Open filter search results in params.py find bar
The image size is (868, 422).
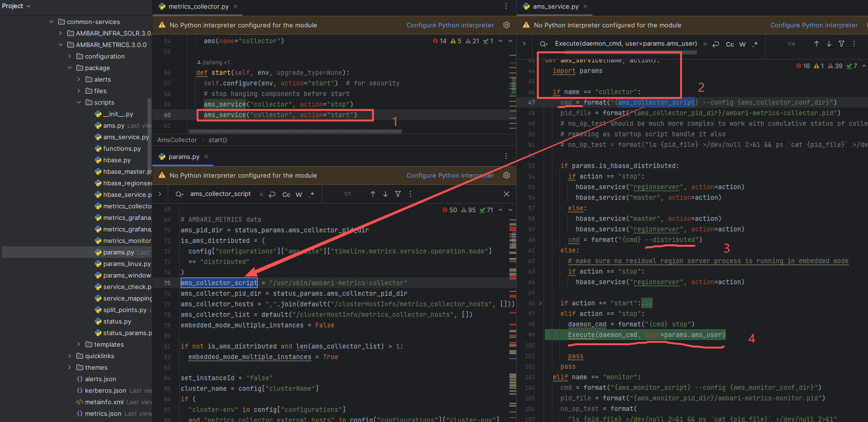(398, 194)
